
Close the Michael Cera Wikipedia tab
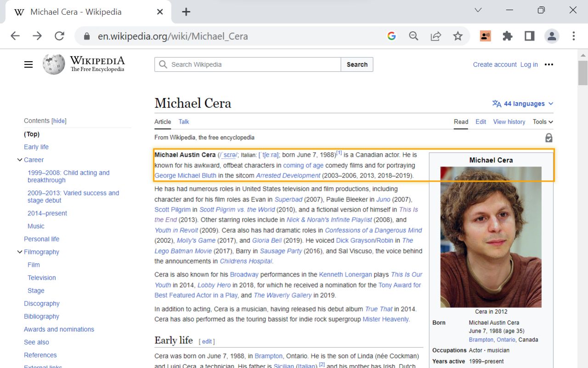pos(160,12)
